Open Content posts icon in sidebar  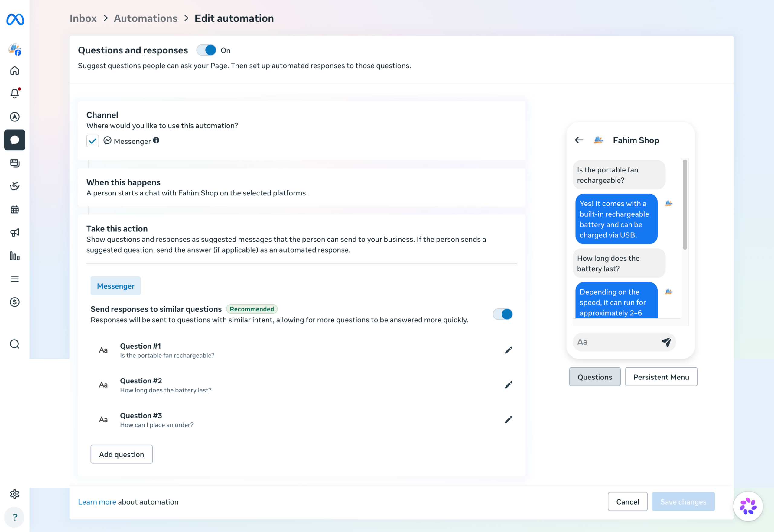[15, 163]
